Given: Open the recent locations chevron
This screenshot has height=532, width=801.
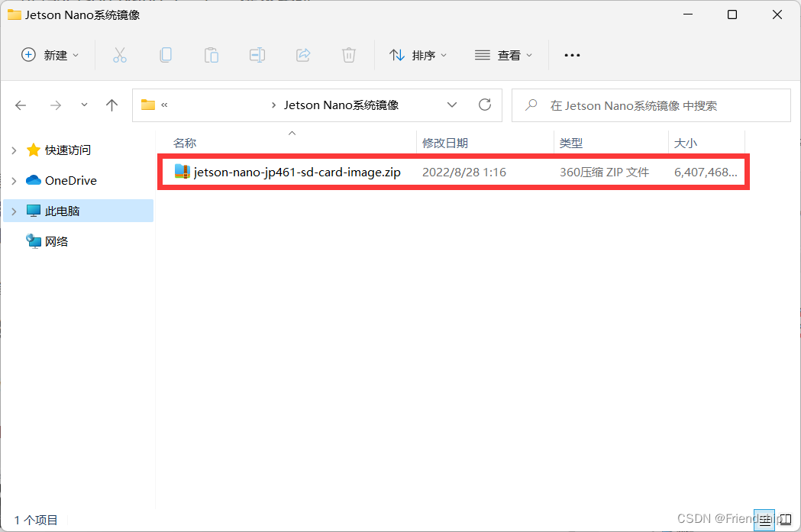Looking at the screenshot, I should [84, 105].
